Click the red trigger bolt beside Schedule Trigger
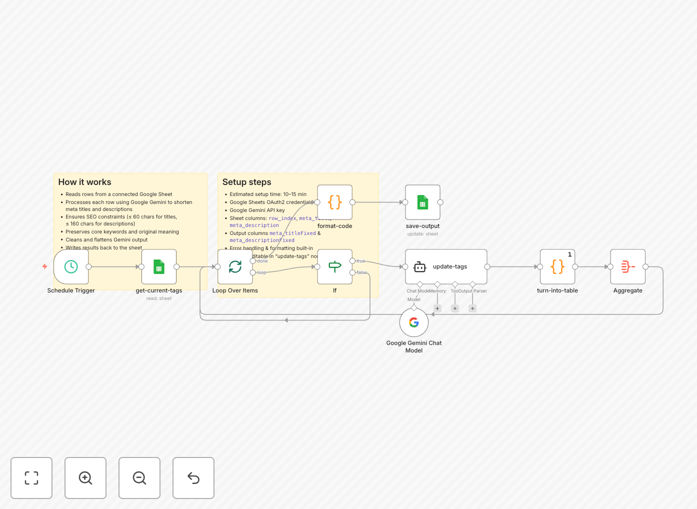This screenshot has width=697, height=509. [x=45, y=266]
